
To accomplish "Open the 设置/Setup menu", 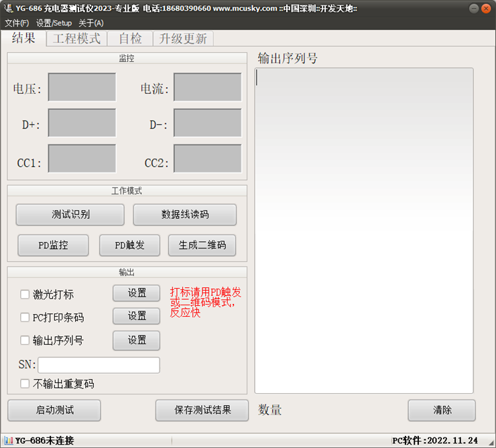I will 54,23.
